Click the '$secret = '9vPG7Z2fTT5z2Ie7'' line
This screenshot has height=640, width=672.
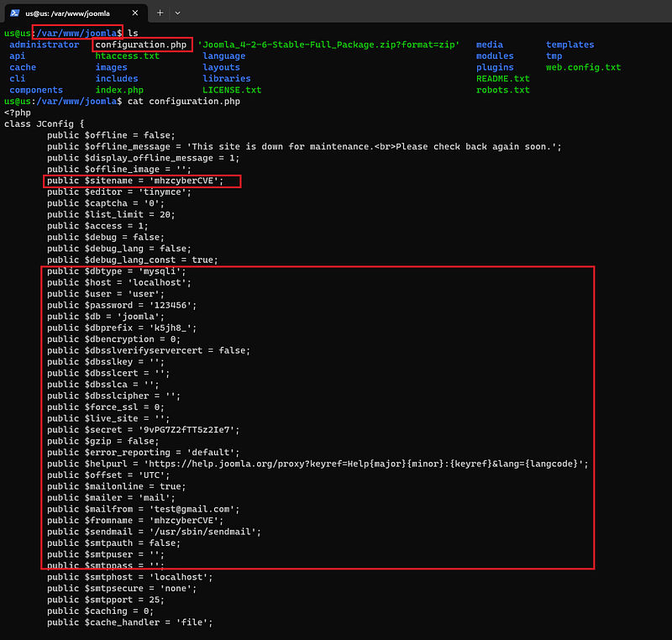[x=143, y=430]
